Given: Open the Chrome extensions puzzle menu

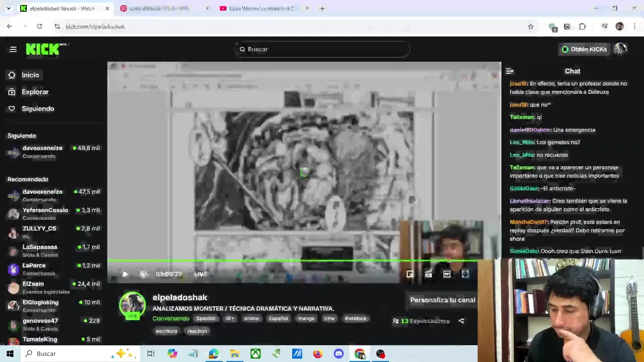Looking at the screenshot, I should pos(582,27).
